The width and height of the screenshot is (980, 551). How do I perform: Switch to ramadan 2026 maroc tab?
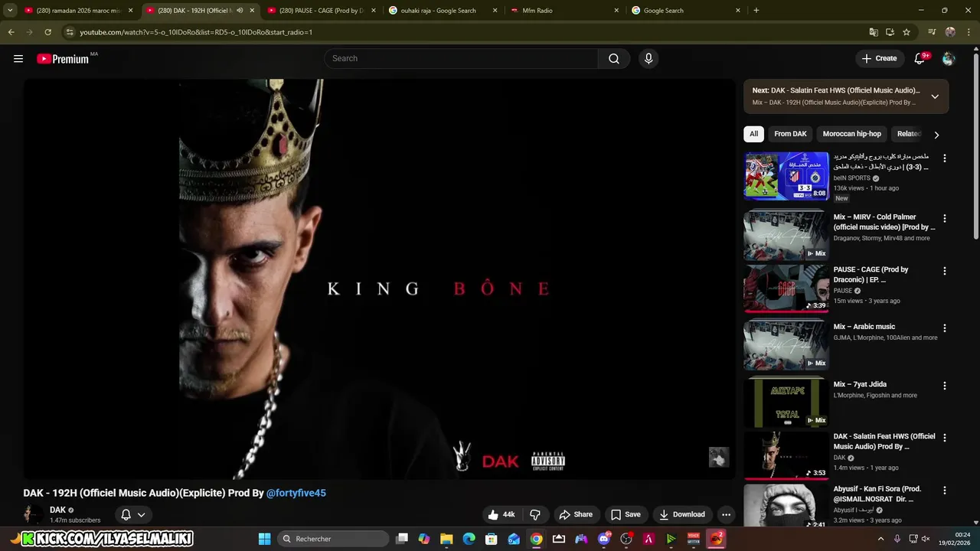pos(79,11)
